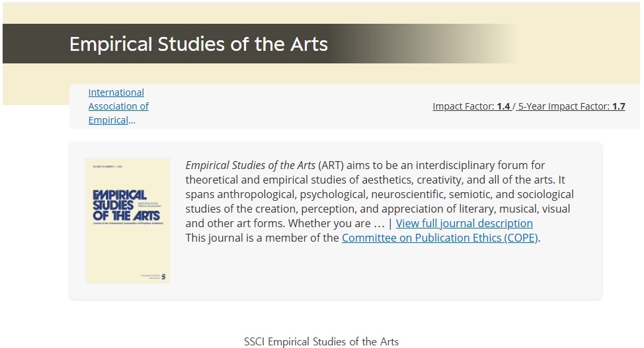644x348 pixels.
Task: Open the International Association of Empirical link
Action: (x=118, y=106)
